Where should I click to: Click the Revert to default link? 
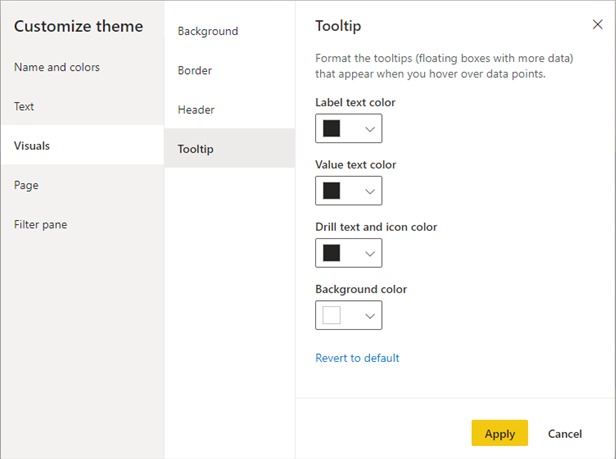[x=357, y=358]
